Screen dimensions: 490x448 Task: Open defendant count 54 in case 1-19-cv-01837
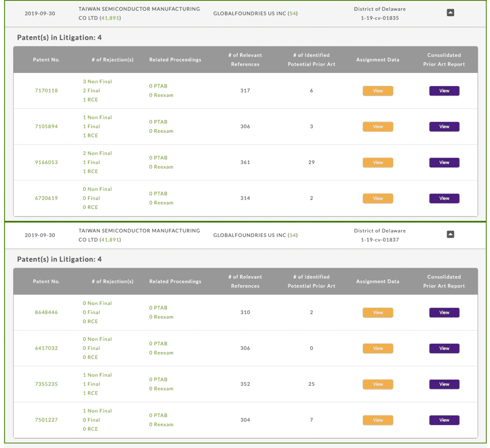(293, 235)
